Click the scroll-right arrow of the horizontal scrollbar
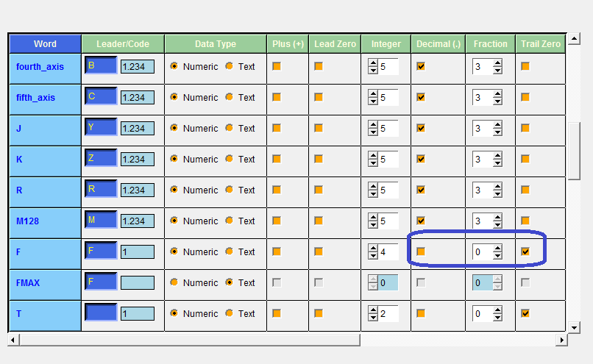The height and width of the screenshot is (364, 593). tap(561, 340)
